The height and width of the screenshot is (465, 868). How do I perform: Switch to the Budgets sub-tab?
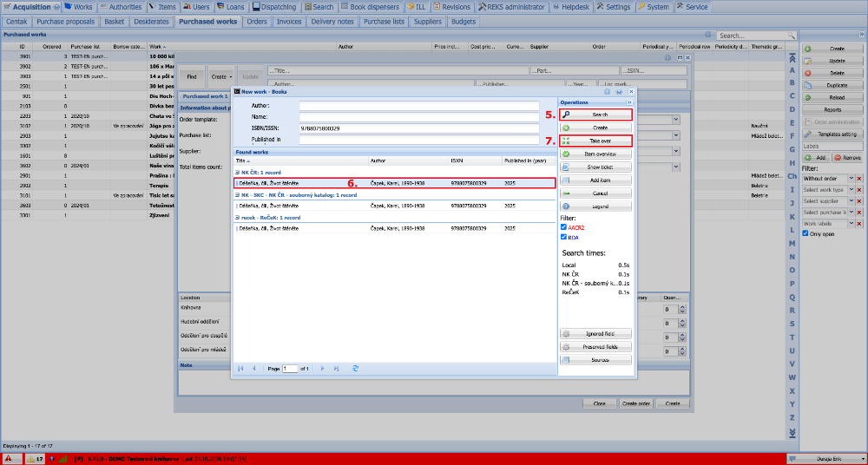464,22
